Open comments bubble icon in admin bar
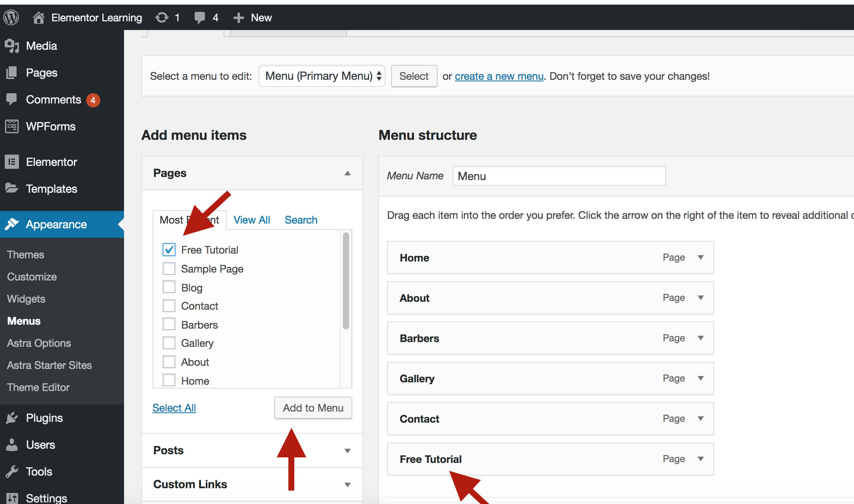The width and height of the screenshot is (854, 504). (200, 17)
